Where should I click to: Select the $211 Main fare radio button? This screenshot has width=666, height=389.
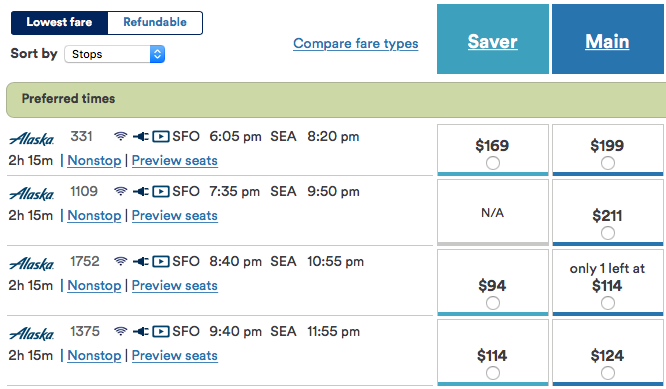click(608, 233)
